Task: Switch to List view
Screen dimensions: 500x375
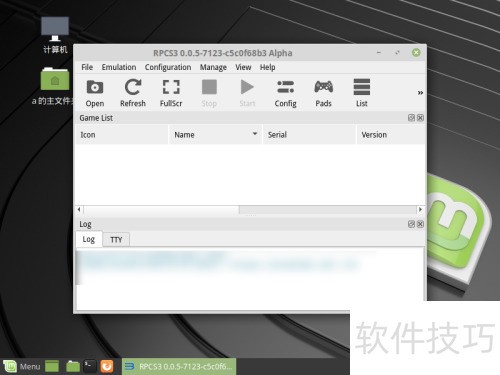Action: pyautogui.click(x=362, y=93)
